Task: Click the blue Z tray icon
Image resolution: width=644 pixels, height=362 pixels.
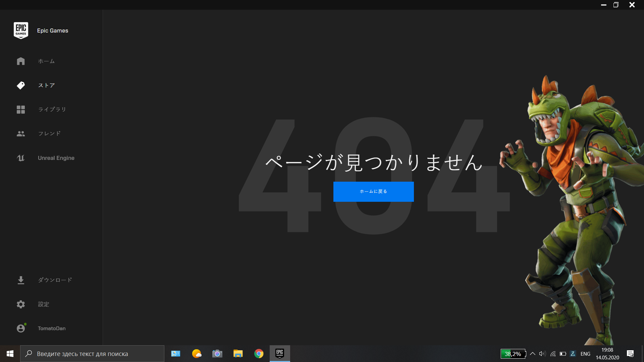Action: (x=573, y=354)
